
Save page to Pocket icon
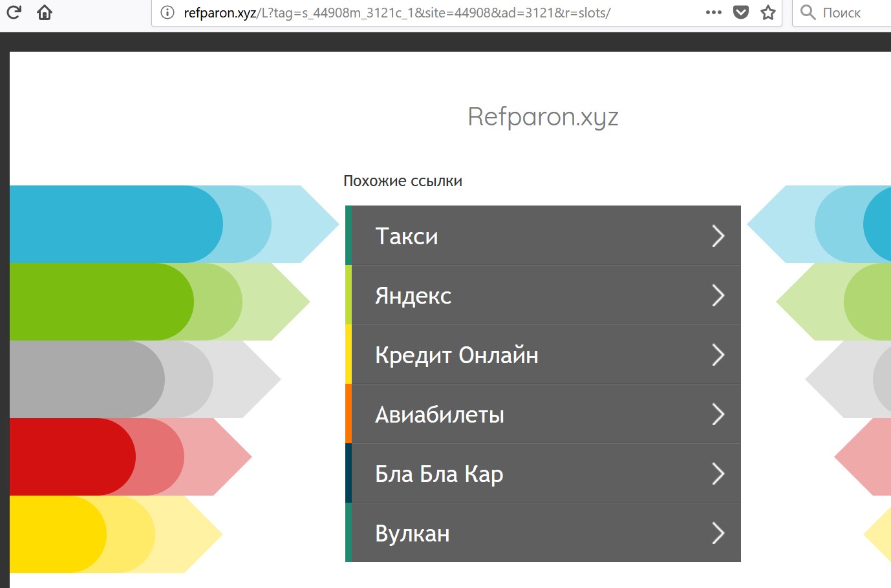click(741, 12)
